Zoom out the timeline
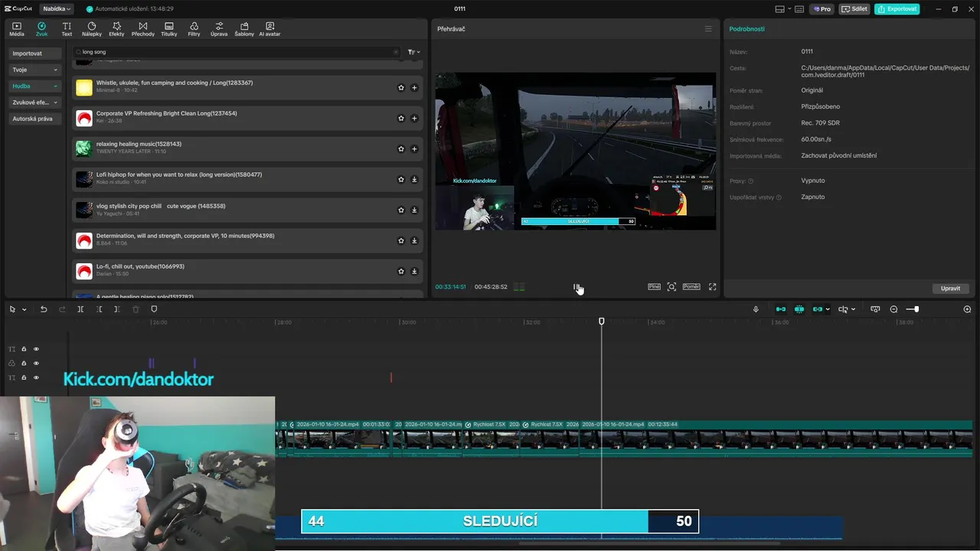This screenshot has width=980, height=551. (893, 309)
